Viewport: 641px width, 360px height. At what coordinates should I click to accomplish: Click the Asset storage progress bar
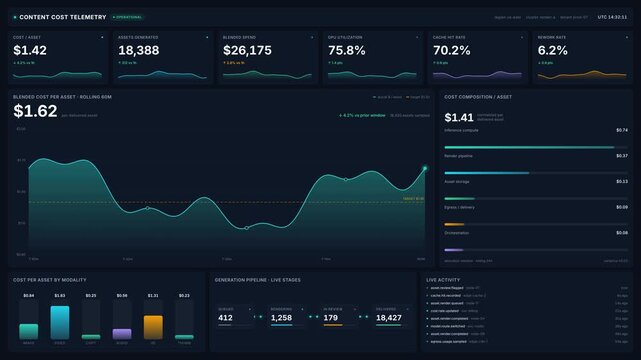pos(536,199)
